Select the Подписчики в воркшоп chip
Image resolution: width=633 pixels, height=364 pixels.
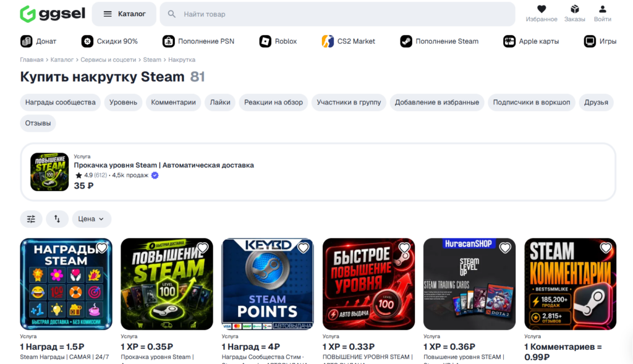[531, 103]
